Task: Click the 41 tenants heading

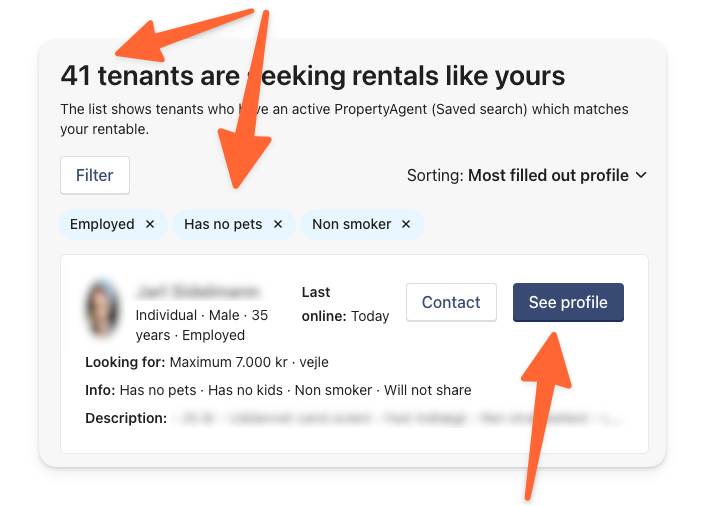Action: 312,76
